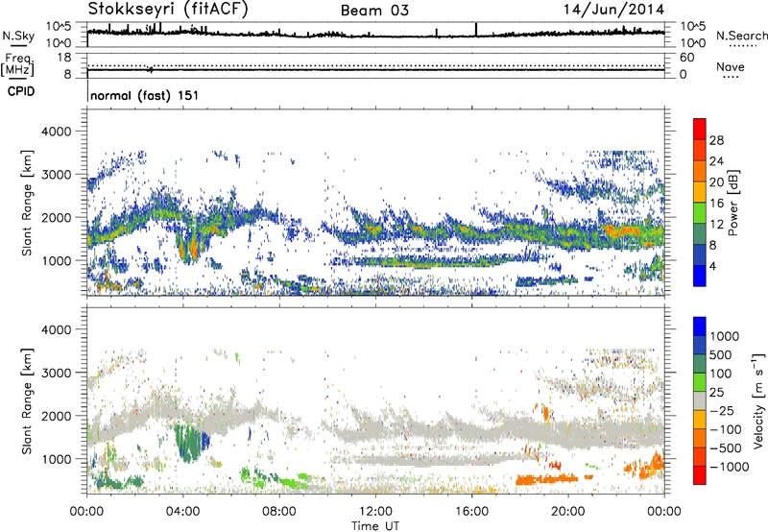Click the '16:00' time tick label
The width and height of the screenshot is (768, 532).
pyautogui.click(x=471, y=512)
